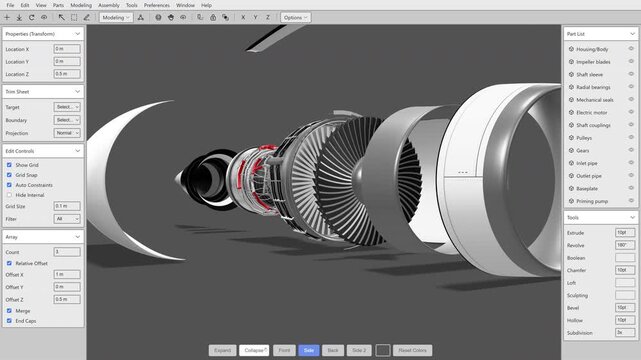Viewport: 641px width, 360px height.
Task: Open the Filter All dropdown
Action: (67, 219)
